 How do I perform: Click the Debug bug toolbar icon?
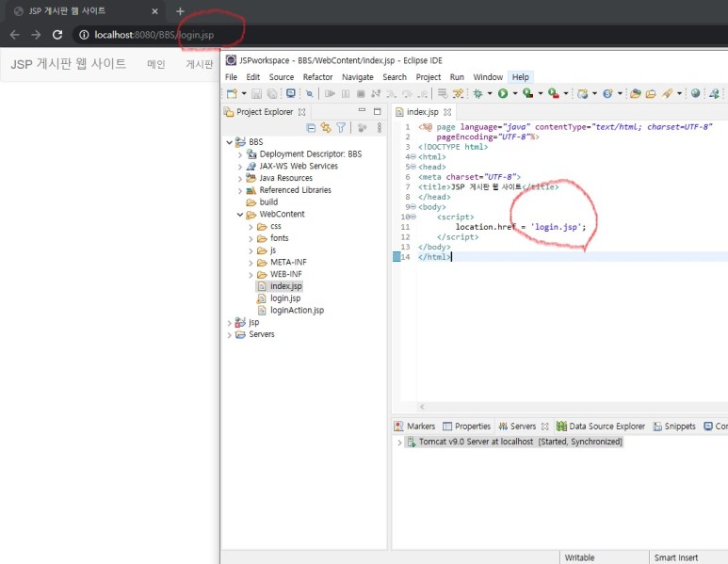coord(477,94)
